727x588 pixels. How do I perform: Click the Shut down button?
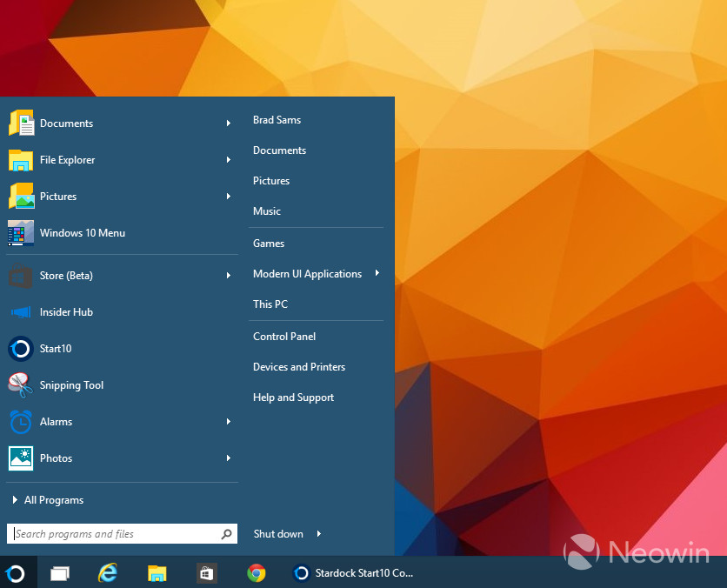point(278,534)
